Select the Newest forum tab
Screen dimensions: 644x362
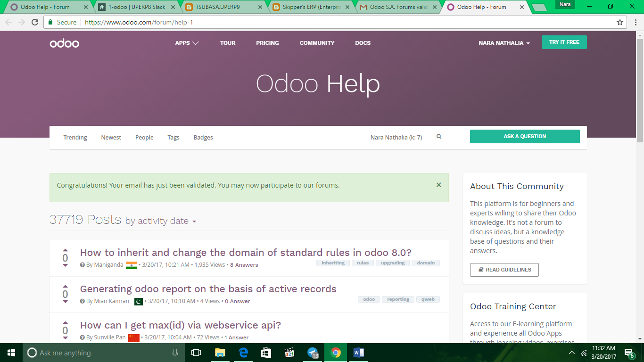(111, 137)
